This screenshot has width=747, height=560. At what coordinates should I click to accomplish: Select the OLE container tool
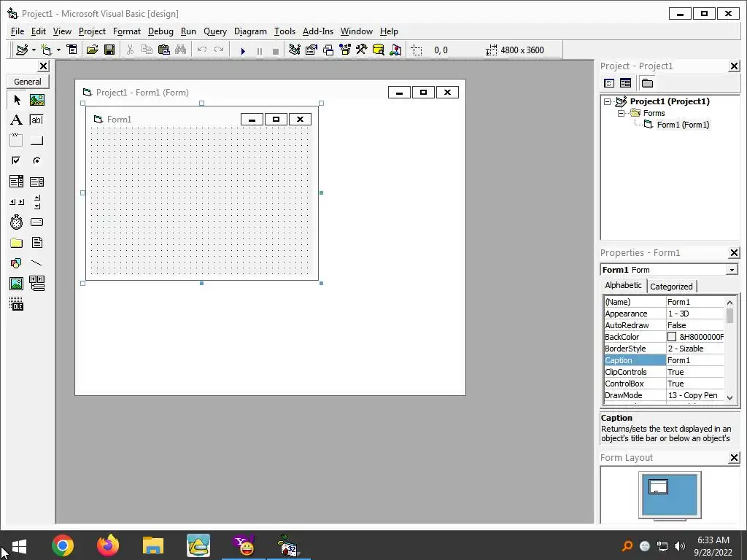17,304
